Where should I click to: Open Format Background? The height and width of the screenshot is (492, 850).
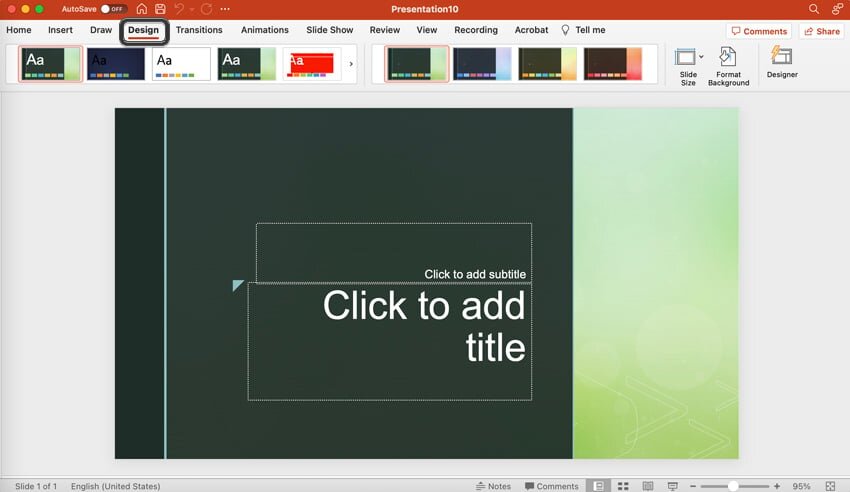728,65
